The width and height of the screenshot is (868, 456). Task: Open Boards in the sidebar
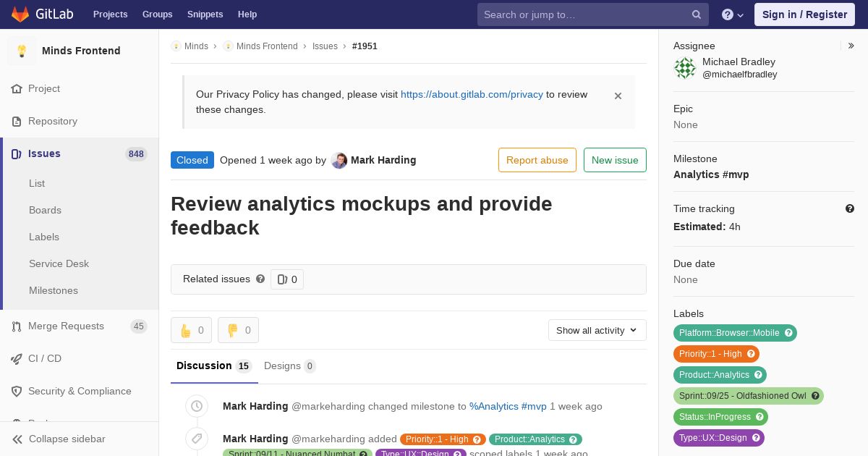45,210
